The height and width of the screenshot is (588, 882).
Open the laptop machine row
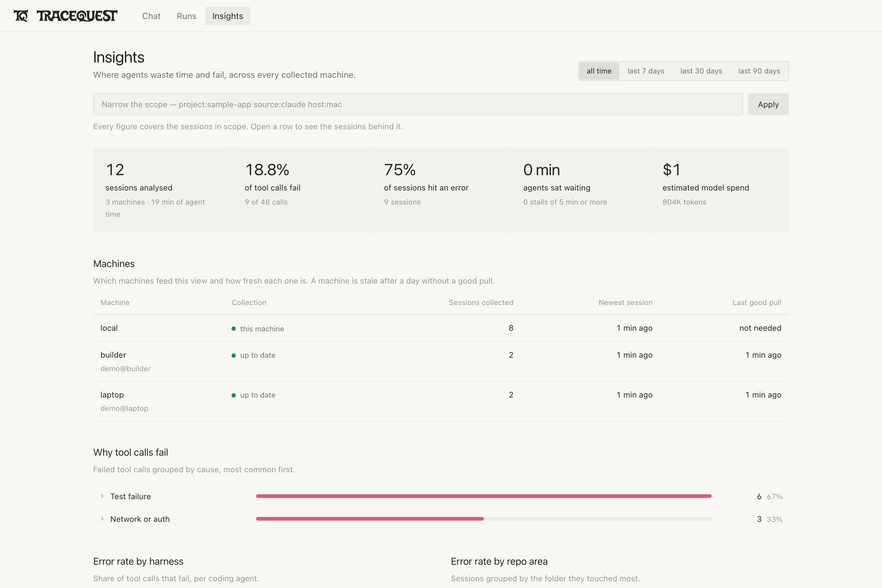(441, 401)
